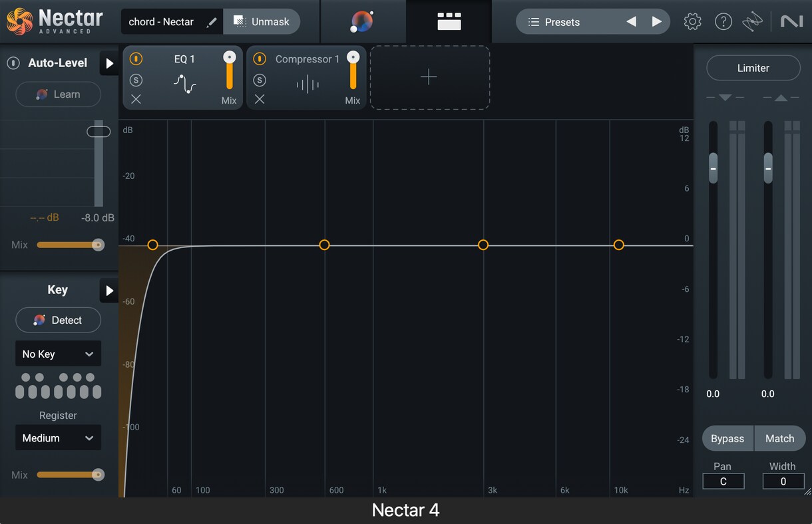Image resolution: width=812 pixels, height=524 pixels.
Task: Select the EQ node near 3k
Action: 483,245
